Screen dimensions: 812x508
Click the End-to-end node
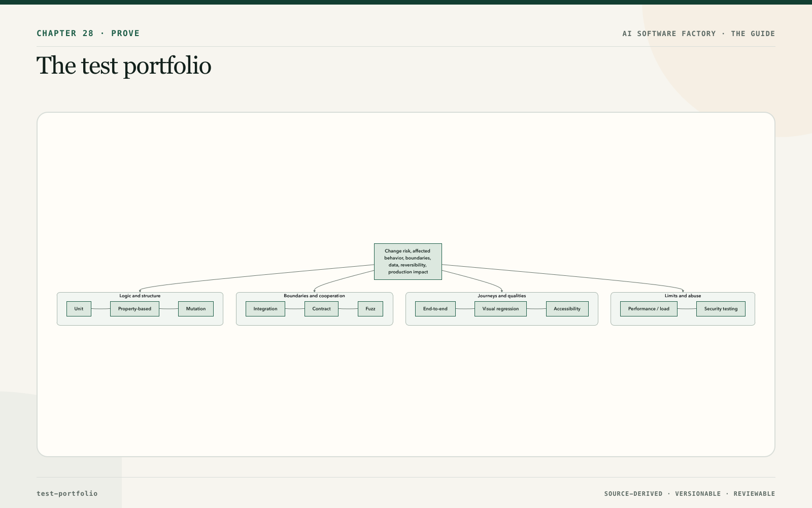(435, 309)
